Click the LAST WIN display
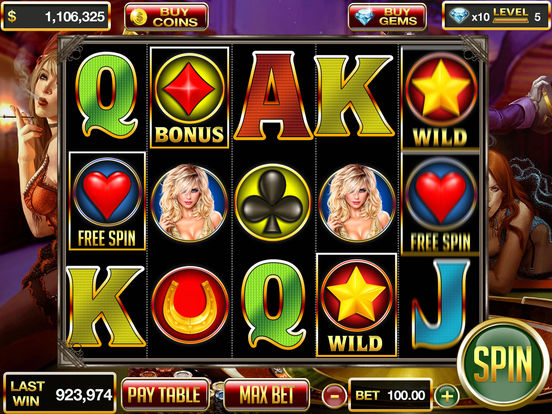The width and height of the screenshot is (552, 414). [x=60, y=394]
